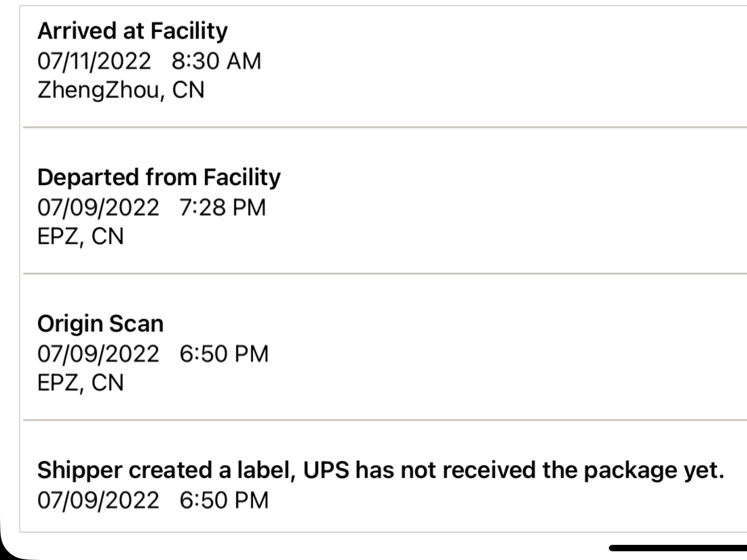The height and width of the screenshot is (560, 747).
Task: Select the ZhengZhou, CN location
Action: point(121,90)
